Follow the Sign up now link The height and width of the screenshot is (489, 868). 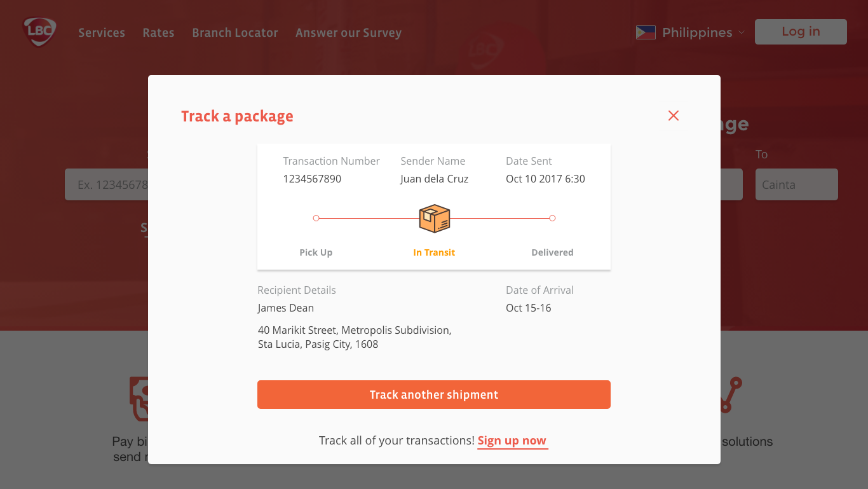512,441
